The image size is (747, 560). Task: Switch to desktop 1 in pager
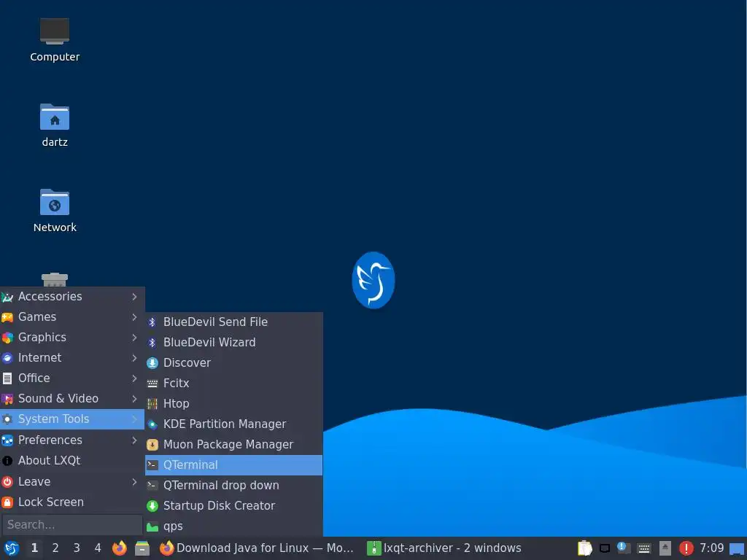[34, 548]
